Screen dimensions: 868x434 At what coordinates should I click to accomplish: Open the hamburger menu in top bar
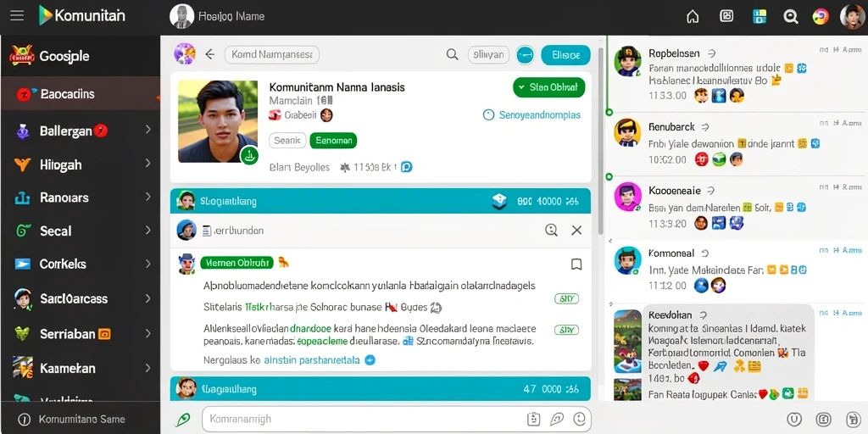click(17, 15)
